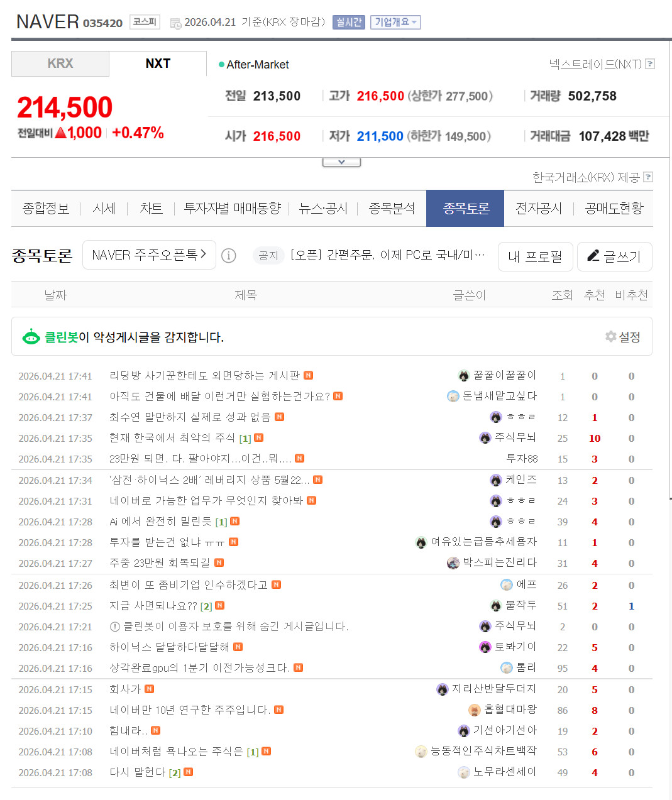
Task: Open the 삼전·하이닉스 2배 레버리지 post
Action: pos(209,479)
